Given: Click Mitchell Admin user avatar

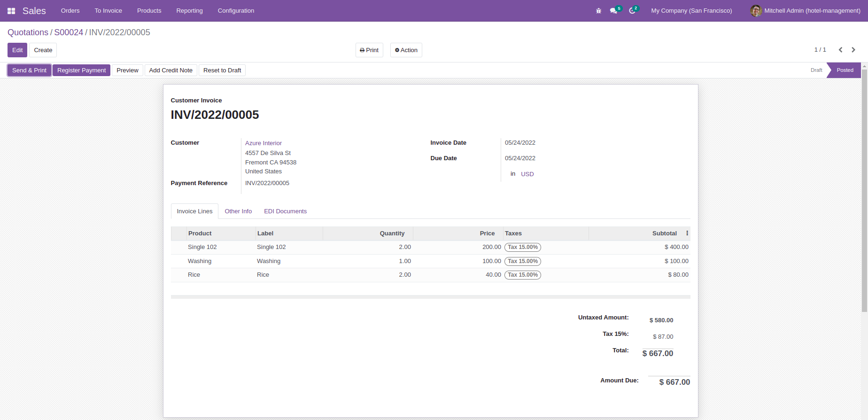Looking at the screenshot, I should click(x=756, y=11).
